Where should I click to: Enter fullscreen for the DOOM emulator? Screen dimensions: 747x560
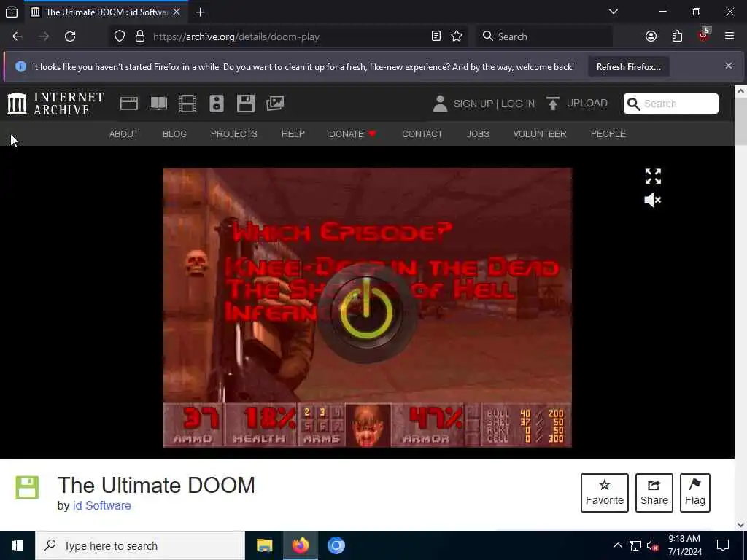(653, 176)
